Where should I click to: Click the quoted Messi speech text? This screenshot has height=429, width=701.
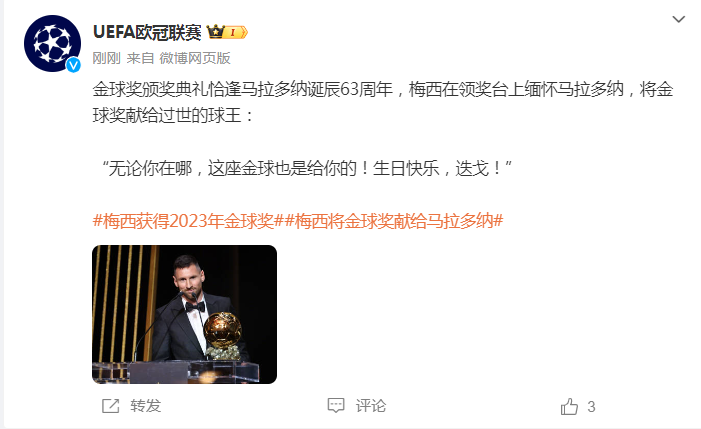[x=307, y=168]
